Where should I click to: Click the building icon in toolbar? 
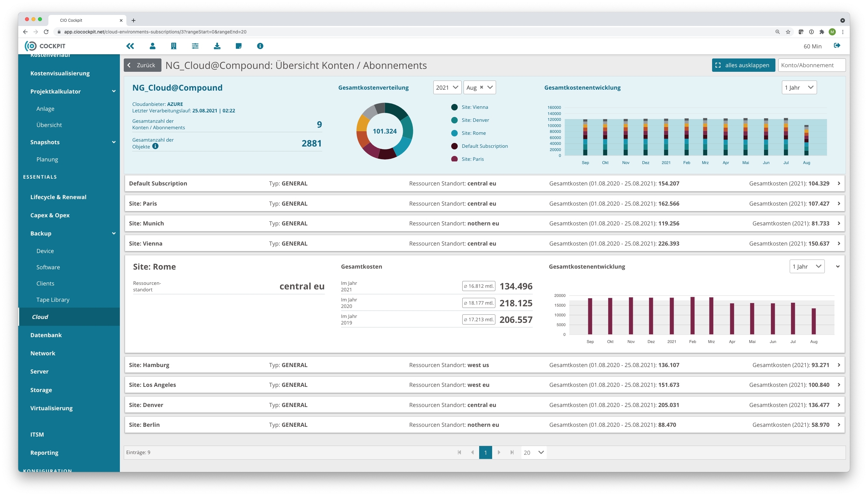point(173,46)
